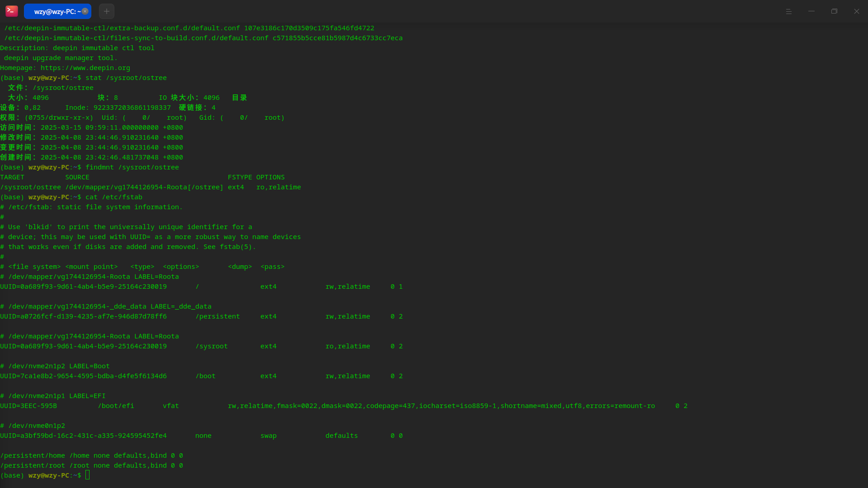This screenshot has height=488, width=868.
Task: Click the extra-backup.conf.d default.conf path
Action: 122,28
